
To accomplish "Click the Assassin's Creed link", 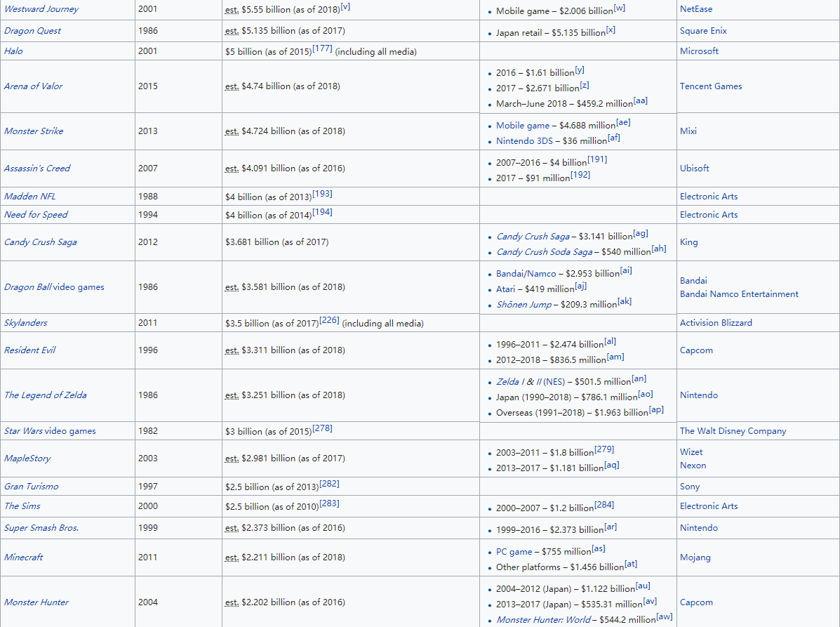I will [37, 169].
